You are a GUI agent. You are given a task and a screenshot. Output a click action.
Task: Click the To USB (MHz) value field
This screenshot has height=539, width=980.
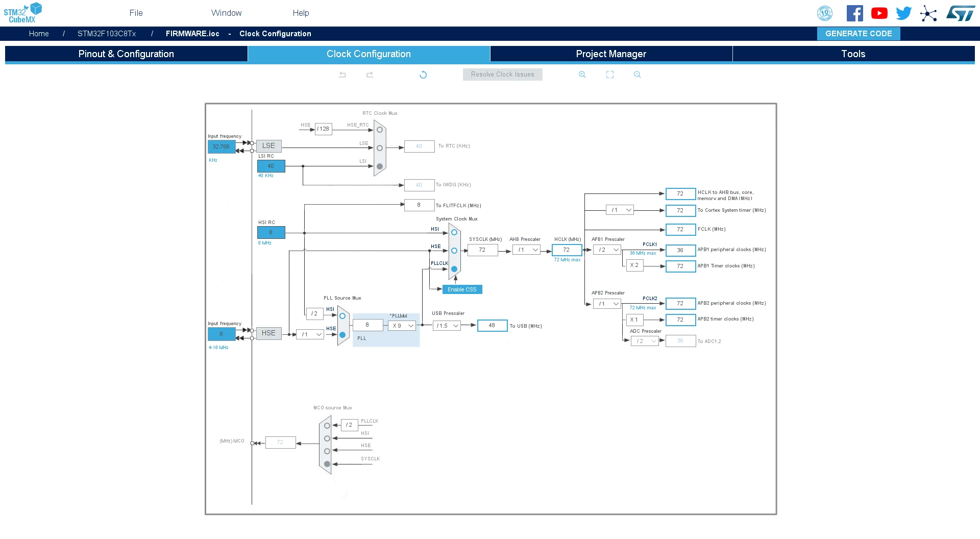click(492, 326)
